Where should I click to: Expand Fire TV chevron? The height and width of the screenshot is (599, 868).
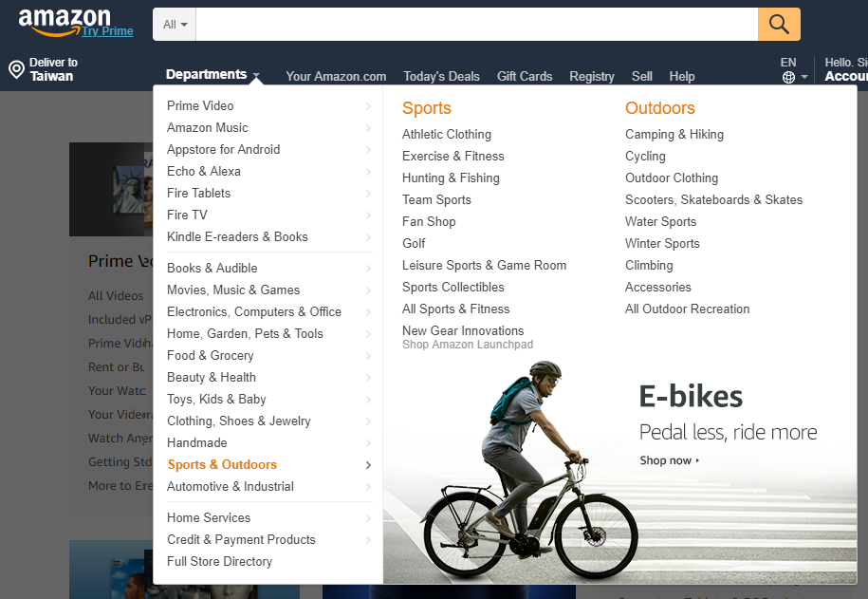pyautogui.click(x=368, y=215)
